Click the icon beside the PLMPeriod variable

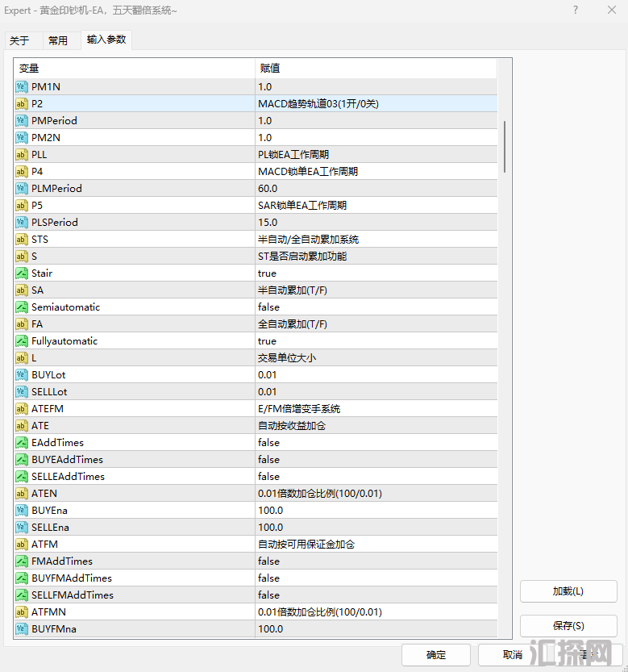(x=22, y=188)
